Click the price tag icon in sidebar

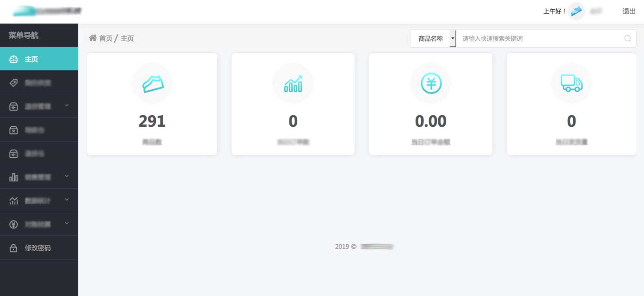pyautogui.click(x=13, y=83)
